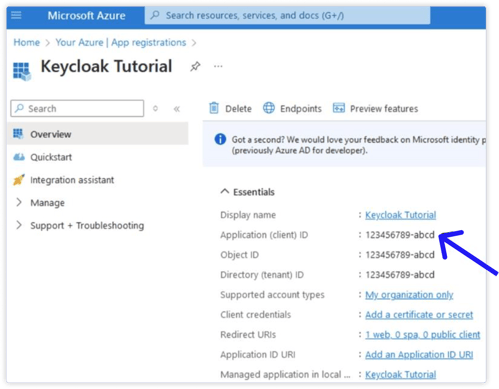Open Managed application Keycloak Tutorial link

[400, 375]
